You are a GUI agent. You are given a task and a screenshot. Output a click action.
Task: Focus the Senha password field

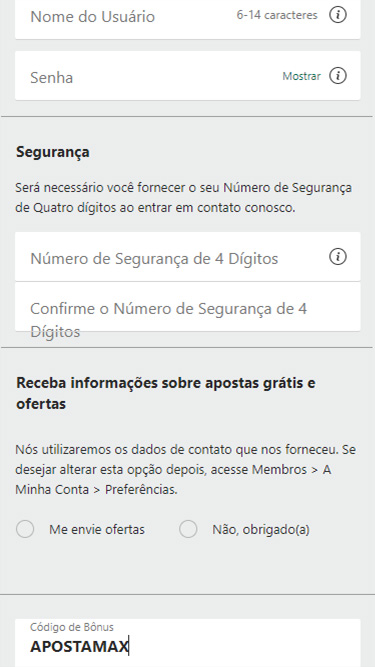(x=188, y=76)
